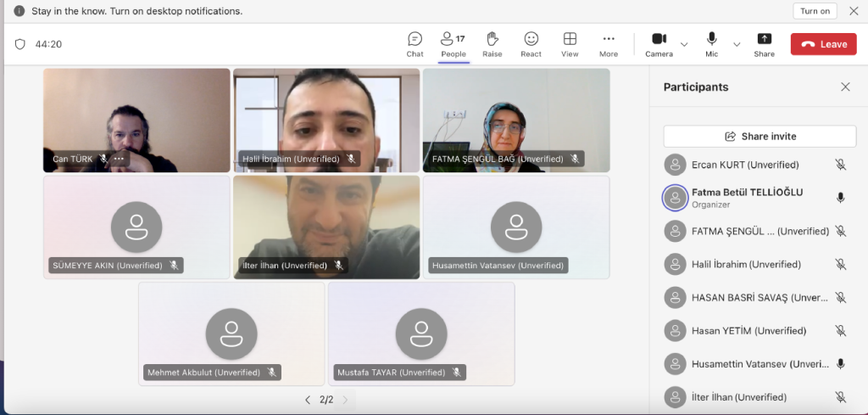The width and height of the screenshot is (868, 415).
Task: Toggle the Camera on or off
Action: tap(659, 44)
